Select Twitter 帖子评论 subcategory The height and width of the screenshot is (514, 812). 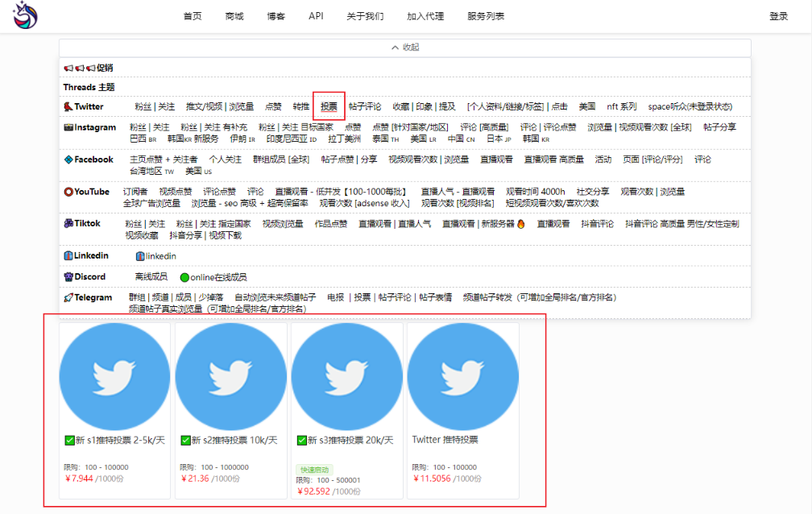[365, 106]
